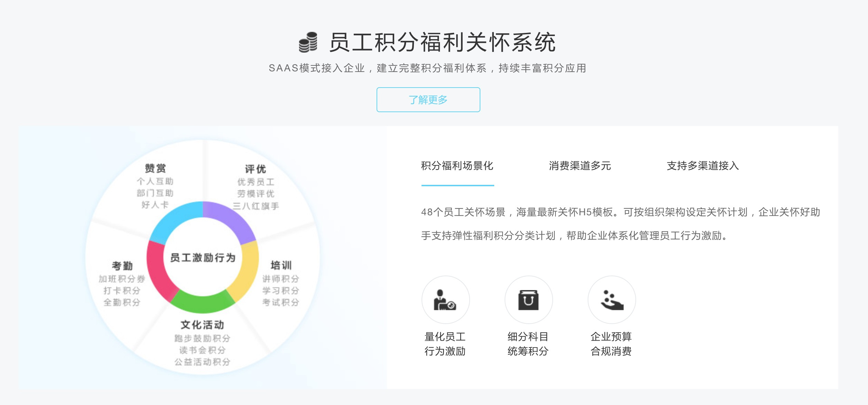Open the 消费渠道多元 tab

580,166
